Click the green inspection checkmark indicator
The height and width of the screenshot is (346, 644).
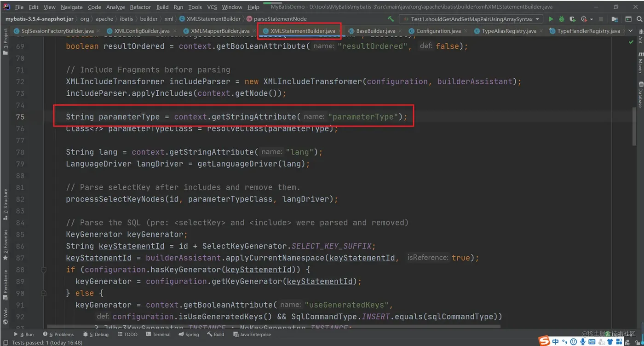631,42
